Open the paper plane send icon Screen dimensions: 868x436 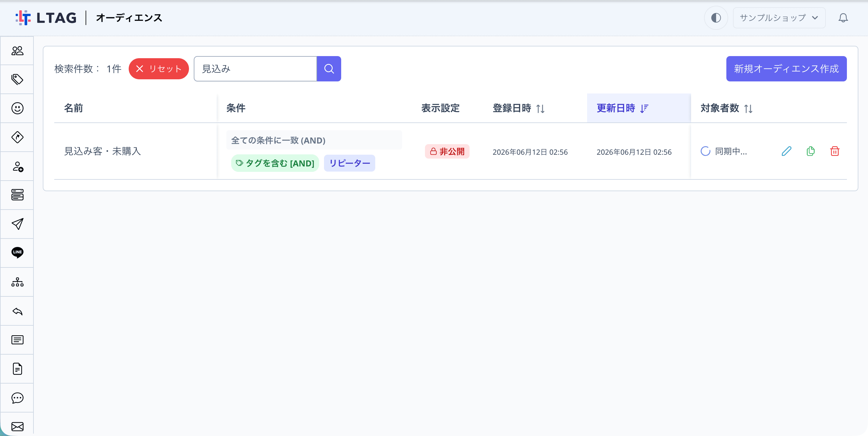(17, 224)
